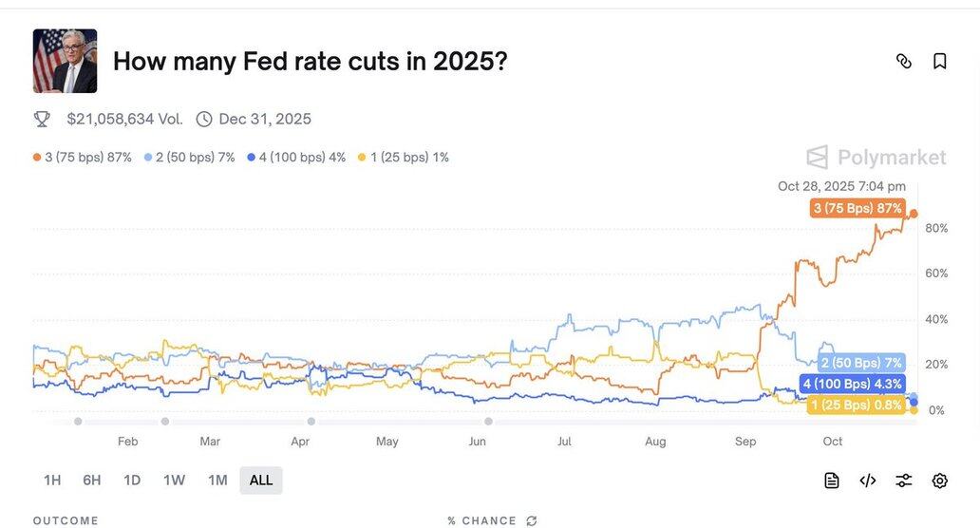Switch chart to 1W range
The image size is (980, 528).
(x=174, y=481)
